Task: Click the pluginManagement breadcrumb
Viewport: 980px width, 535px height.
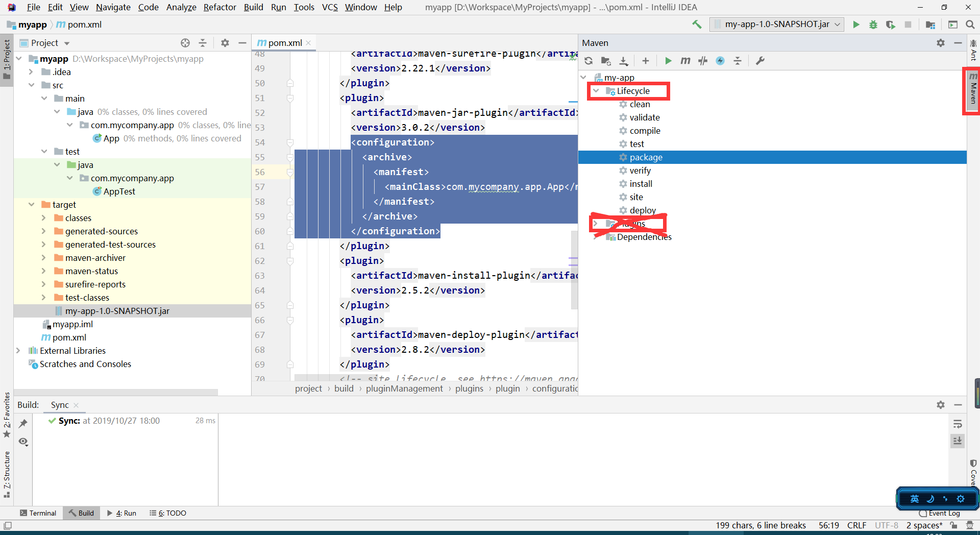Action: (x=404, y=388)
